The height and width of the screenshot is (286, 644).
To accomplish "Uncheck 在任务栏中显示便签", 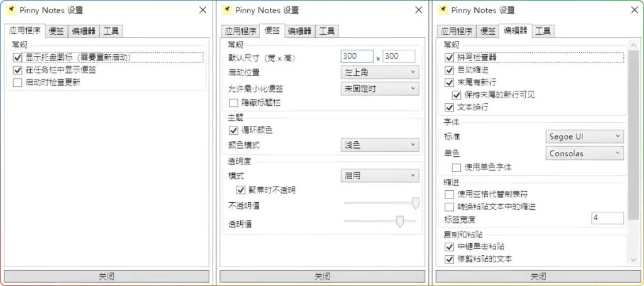I will [17, 70].
